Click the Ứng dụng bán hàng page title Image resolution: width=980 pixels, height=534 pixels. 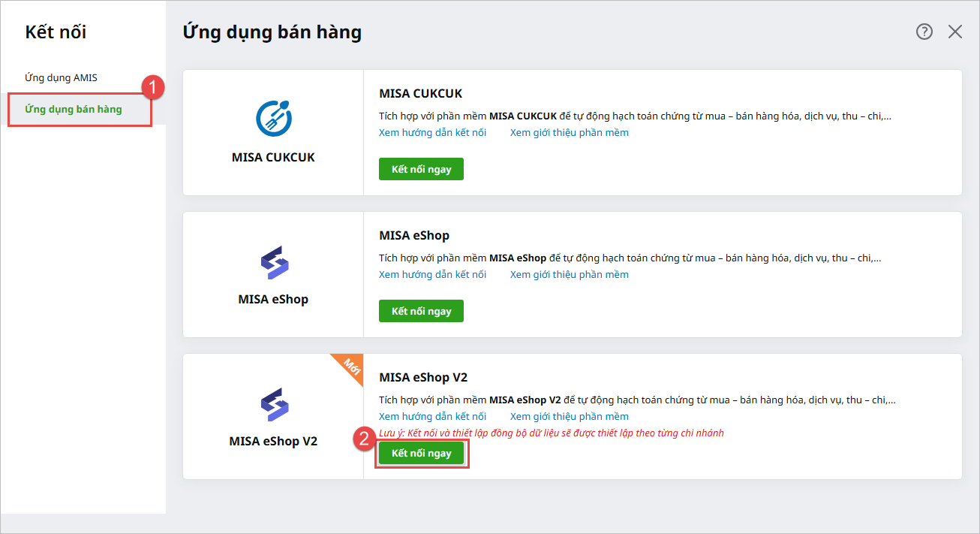(x=272, y=32)
